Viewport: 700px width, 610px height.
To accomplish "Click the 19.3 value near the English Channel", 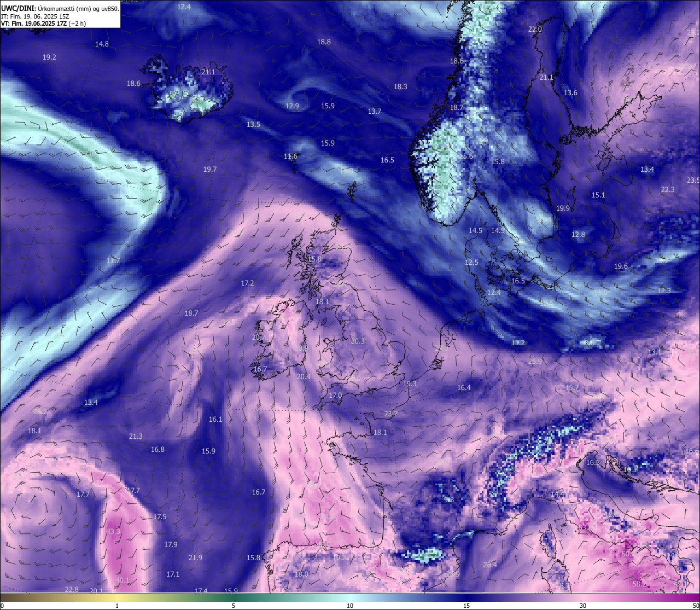I will pyautogui.click(x=410, y=384).
